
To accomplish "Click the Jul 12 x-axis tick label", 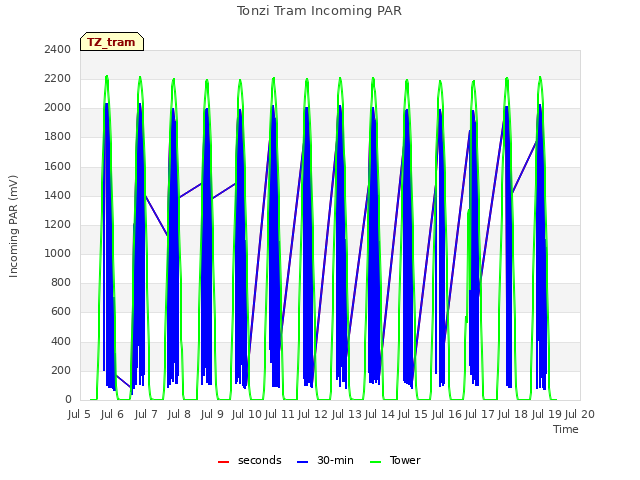I will pyautogui.click(x=313, y=414).
